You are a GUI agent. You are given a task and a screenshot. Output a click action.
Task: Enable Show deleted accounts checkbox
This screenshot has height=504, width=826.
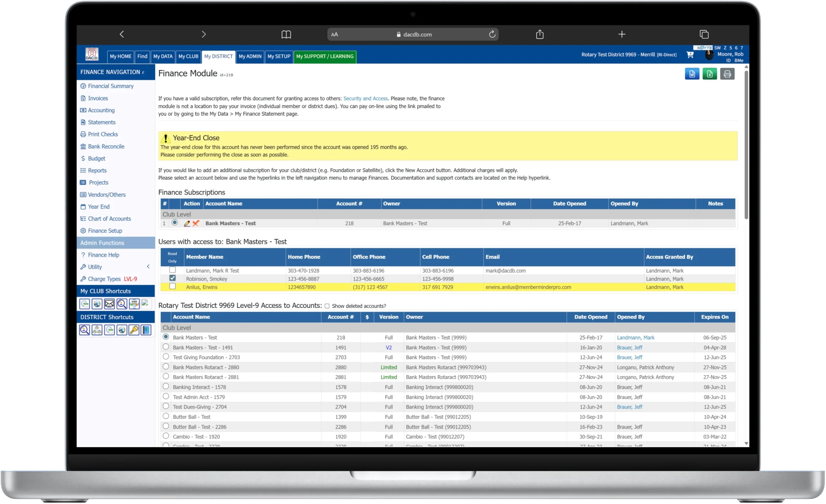[x=327, y=306]
